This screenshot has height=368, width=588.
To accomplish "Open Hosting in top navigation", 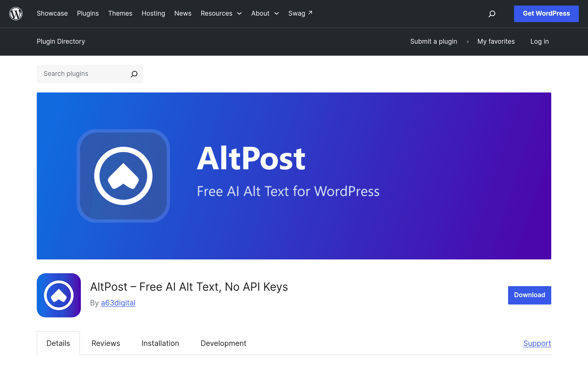I will tap(153, 13).
